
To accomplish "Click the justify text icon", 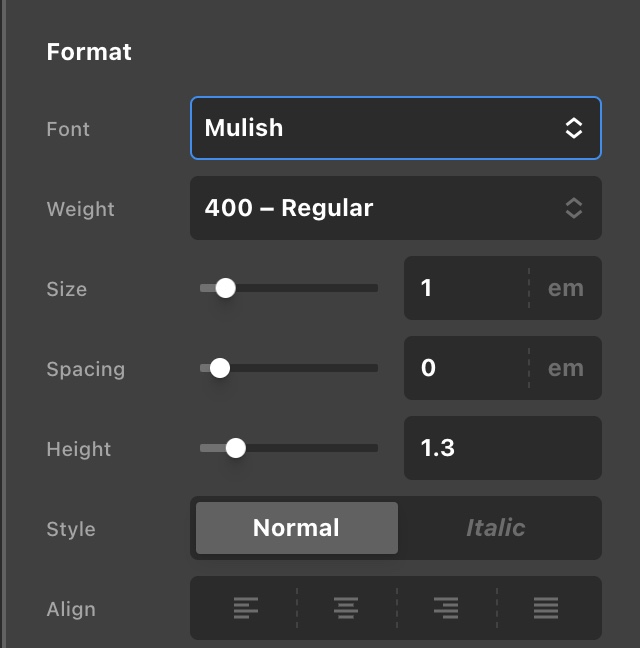I will pos(546,607).
